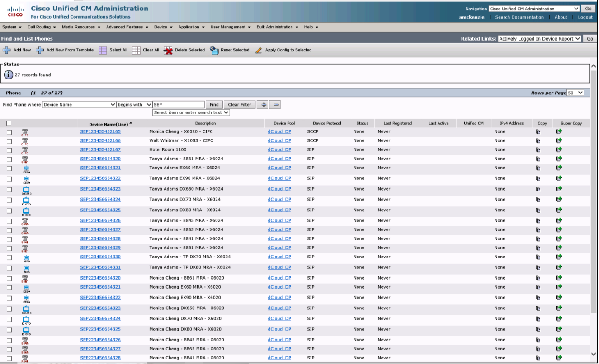Check the box for SEP123456654323
Screen dimensions: 599x364
click(9, 190)
